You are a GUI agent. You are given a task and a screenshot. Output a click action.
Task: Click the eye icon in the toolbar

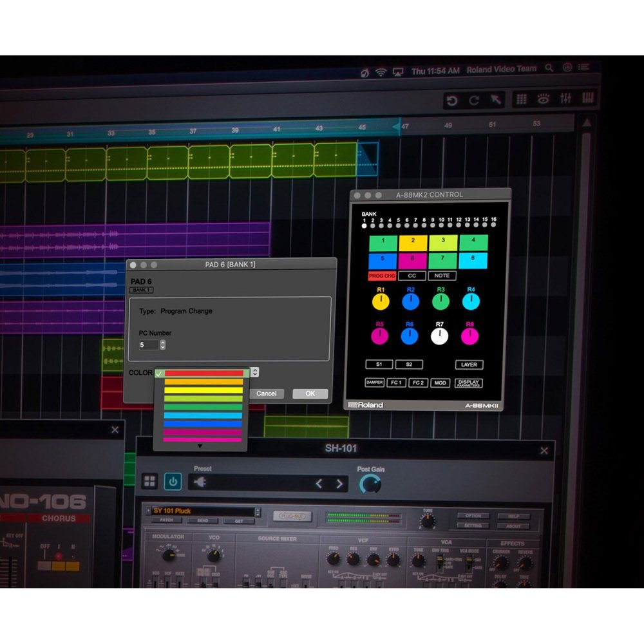544,99
